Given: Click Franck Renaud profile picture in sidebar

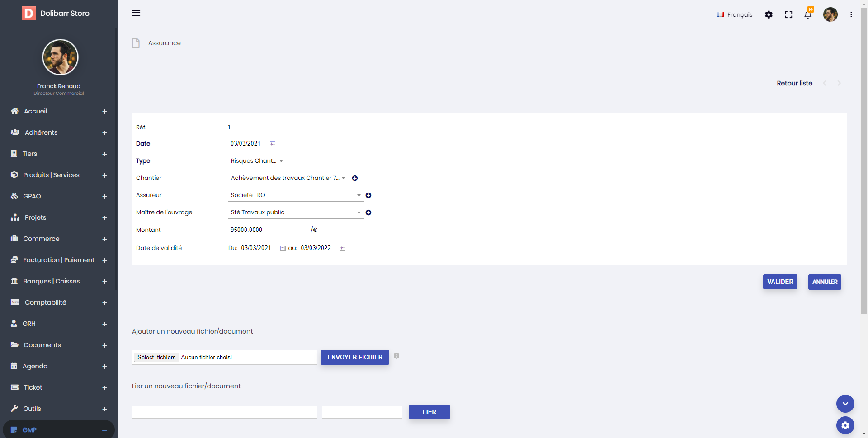Looking at the screenshot, I should point(60,57).
